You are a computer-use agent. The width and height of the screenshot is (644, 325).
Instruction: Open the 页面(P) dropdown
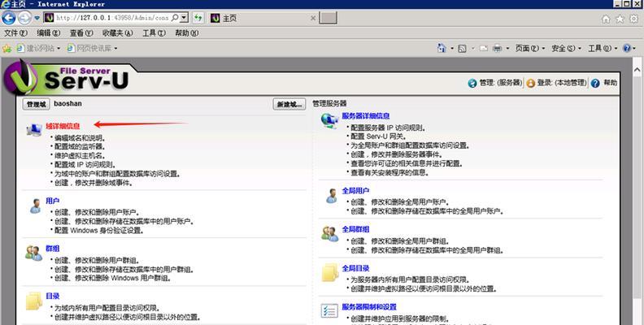click(530, 49)
